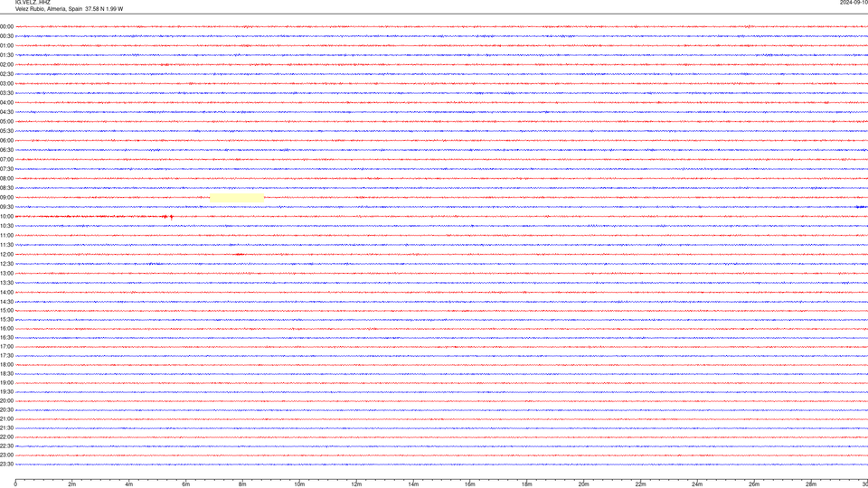Select the 09:30 time label
This screenshot has height=488, width=868.
[6, 208]
